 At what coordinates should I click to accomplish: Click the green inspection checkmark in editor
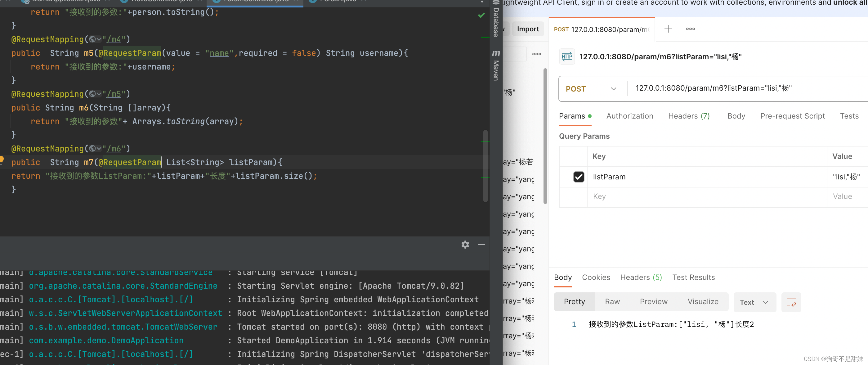pos(481,15)
